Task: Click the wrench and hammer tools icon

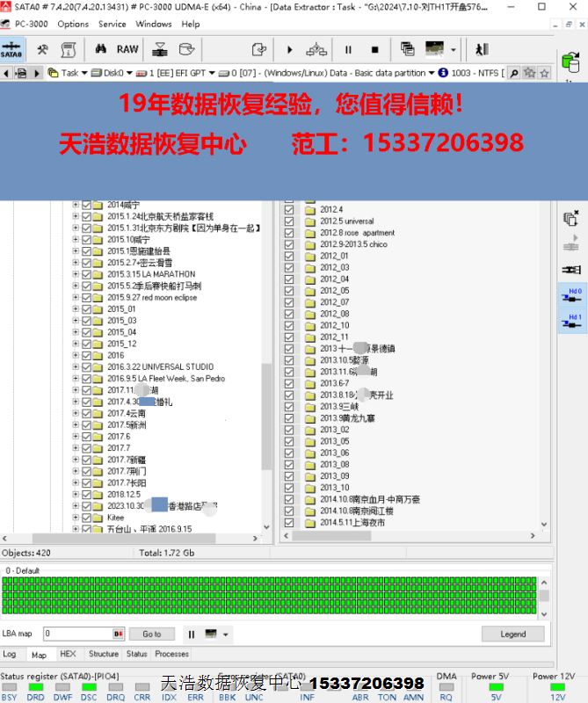Action: [42, 49]
